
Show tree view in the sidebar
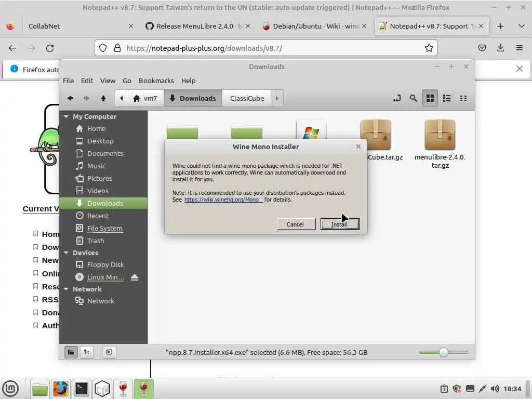click(x=87, y=352)
